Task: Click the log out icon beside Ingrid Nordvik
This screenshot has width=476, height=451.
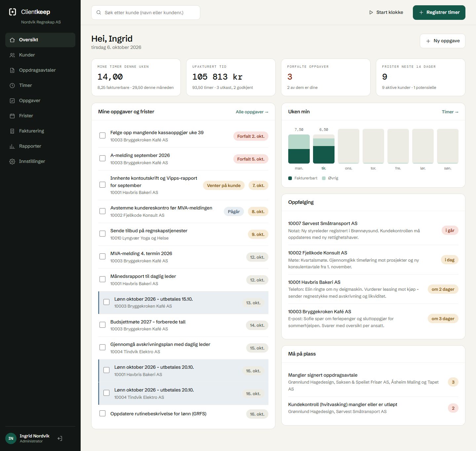Action: [x=60, y=438]
